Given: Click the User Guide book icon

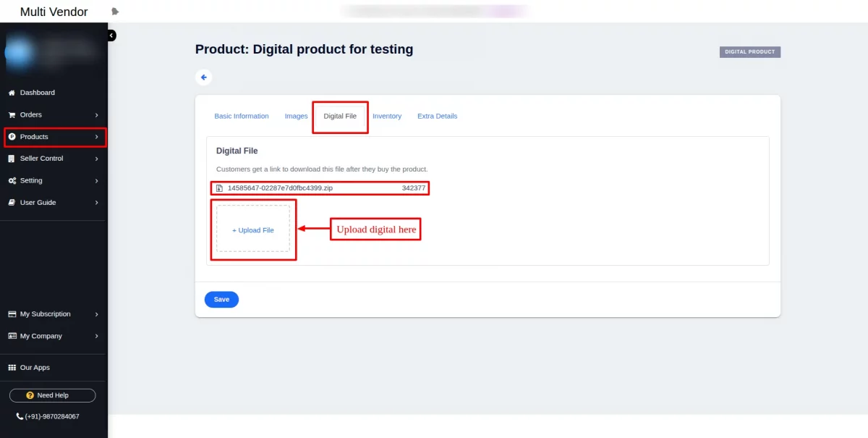Looking at the screenshot, I should point(12,203).
